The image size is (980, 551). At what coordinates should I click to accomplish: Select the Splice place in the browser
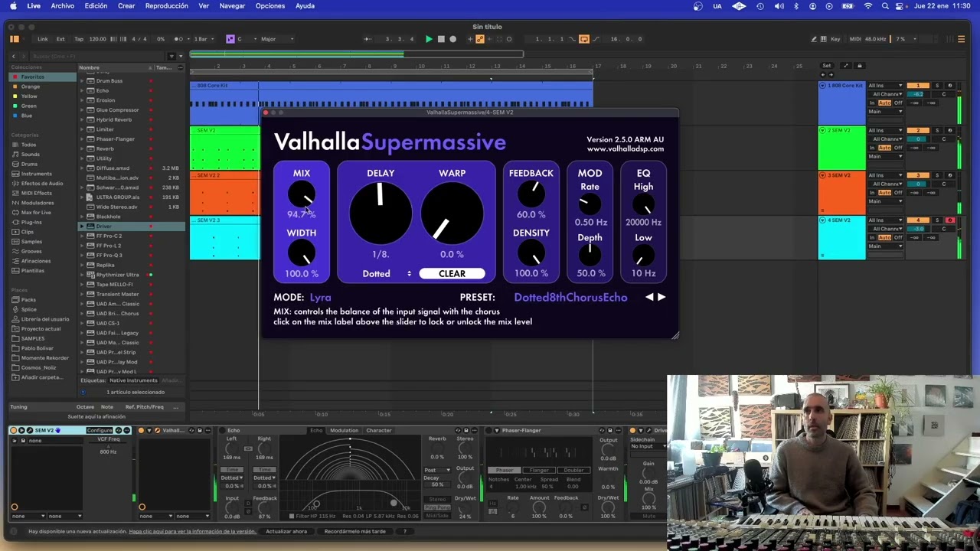pyautogui.click(x=29, y=309)
